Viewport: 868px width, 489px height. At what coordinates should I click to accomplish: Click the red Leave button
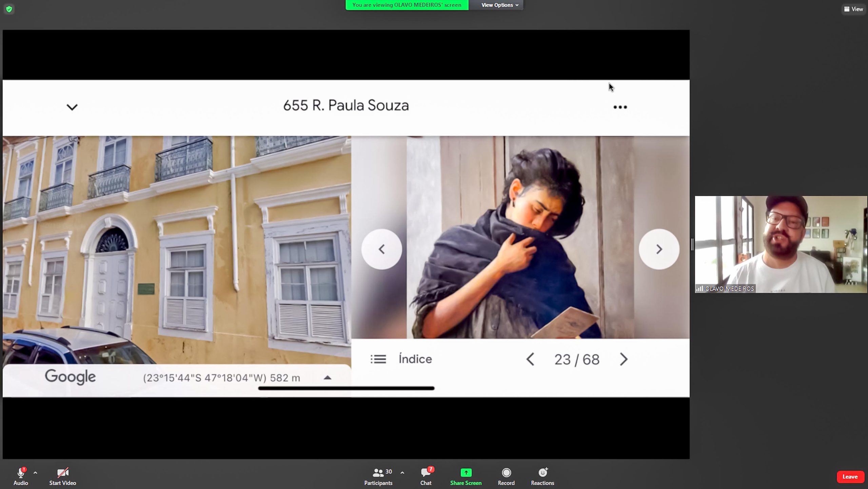(x=850, y=476)
